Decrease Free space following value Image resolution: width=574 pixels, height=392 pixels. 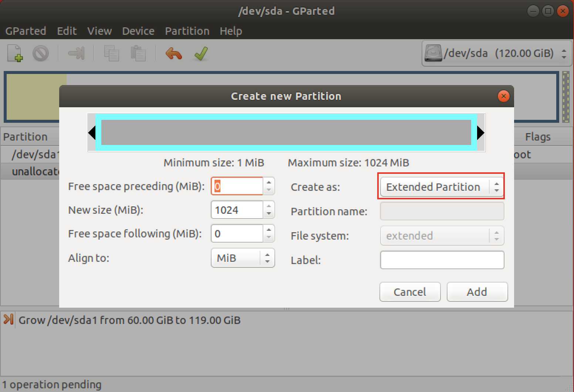coord(269,237)
